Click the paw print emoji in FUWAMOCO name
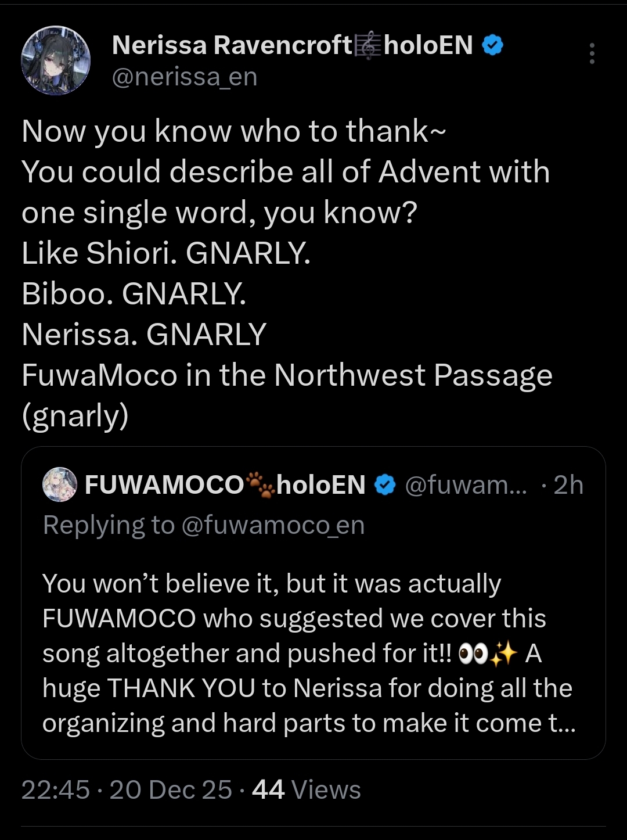Viewport: 627px width, 840px height. click(261, 484)
